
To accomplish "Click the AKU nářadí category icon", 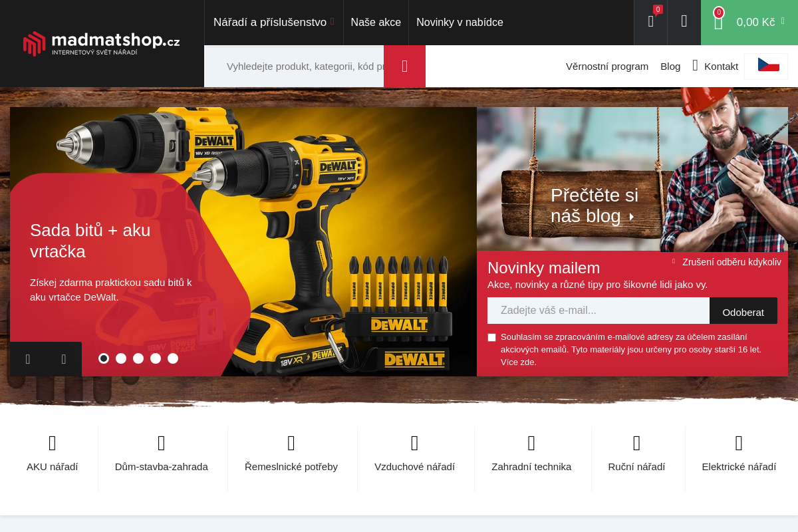I will (53, 443).
